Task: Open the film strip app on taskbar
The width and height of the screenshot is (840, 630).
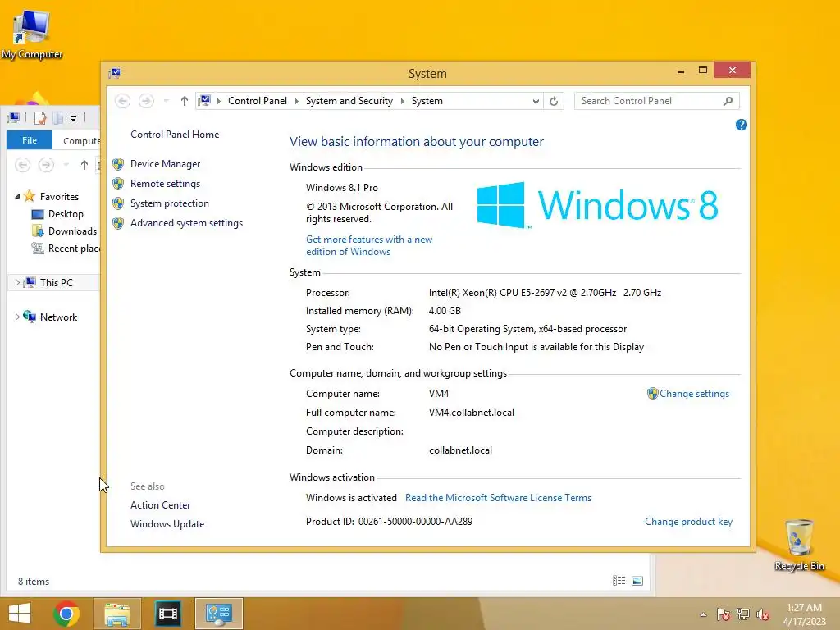Action: pyautogui.click(x=167, y=614)
